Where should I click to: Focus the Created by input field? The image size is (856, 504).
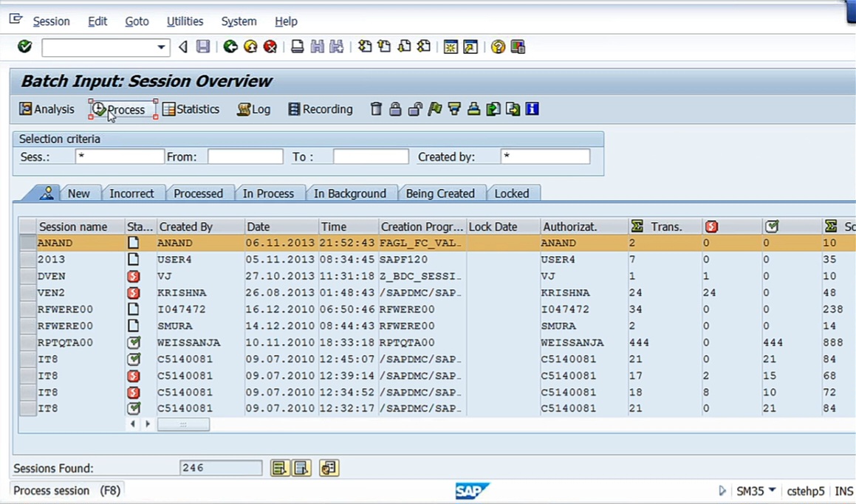545,156
